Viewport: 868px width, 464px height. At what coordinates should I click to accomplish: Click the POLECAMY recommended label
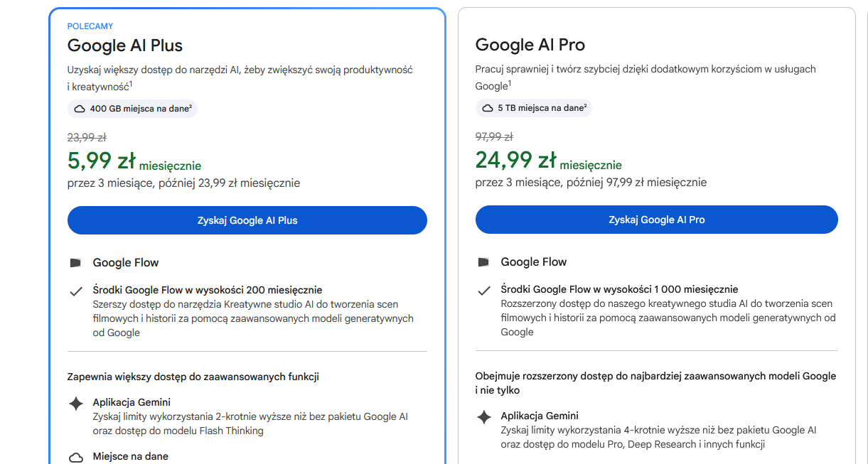coord(90,26)
